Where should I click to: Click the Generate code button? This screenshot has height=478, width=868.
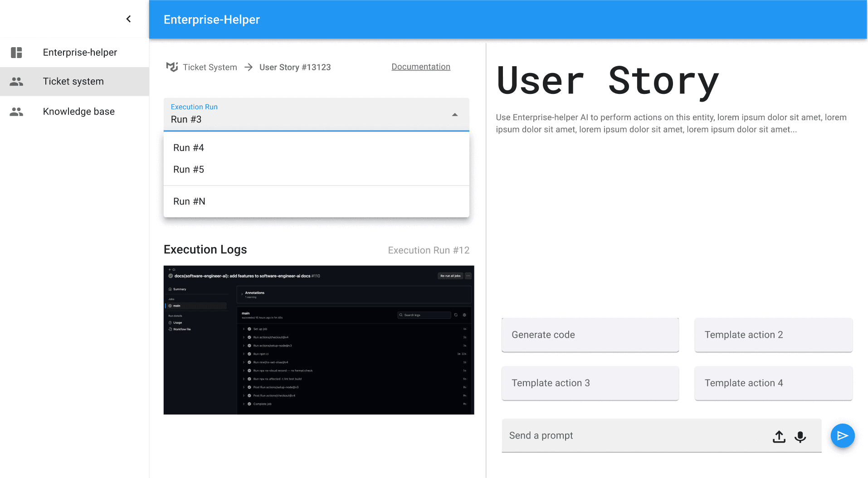tap(590, 335)
